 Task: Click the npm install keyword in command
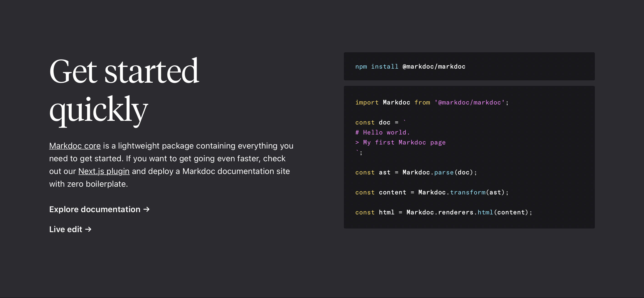tap(377, 67)
